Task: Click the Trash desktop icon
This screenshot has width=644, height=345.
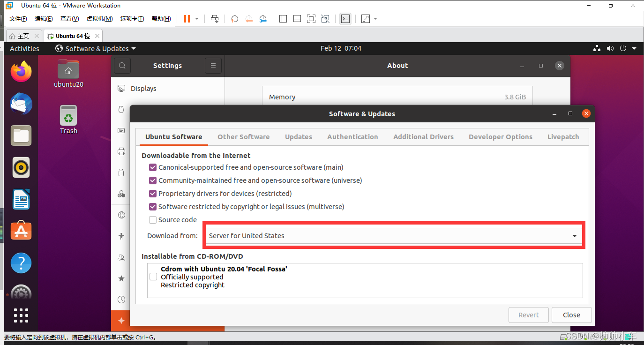Action: [x=68, y=120]
